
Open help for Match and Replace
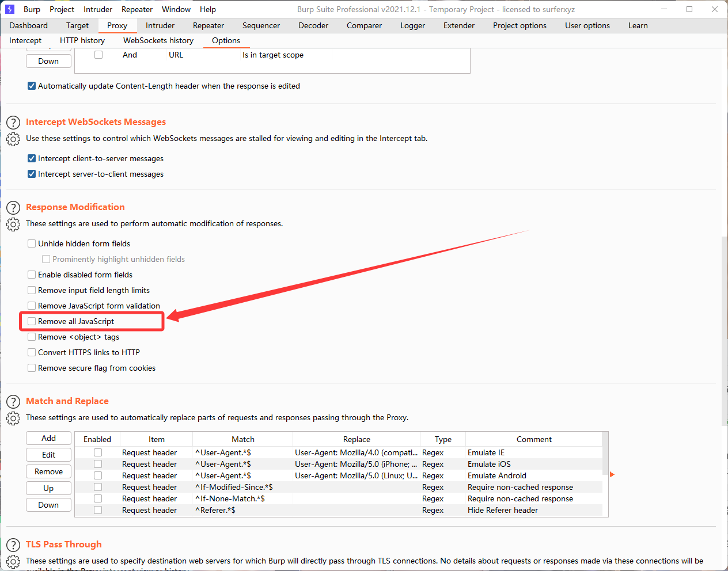tap(13, 402)
